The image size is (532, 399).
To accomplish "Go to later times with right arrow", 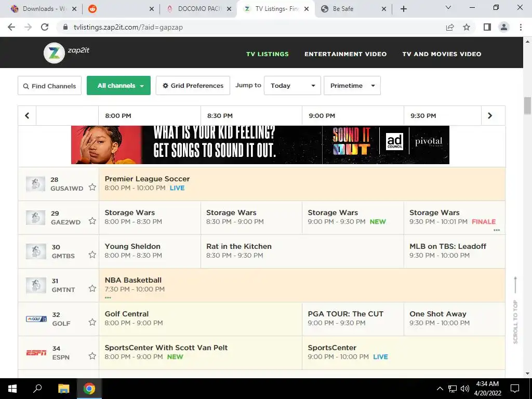I will [x=489, y=116].
